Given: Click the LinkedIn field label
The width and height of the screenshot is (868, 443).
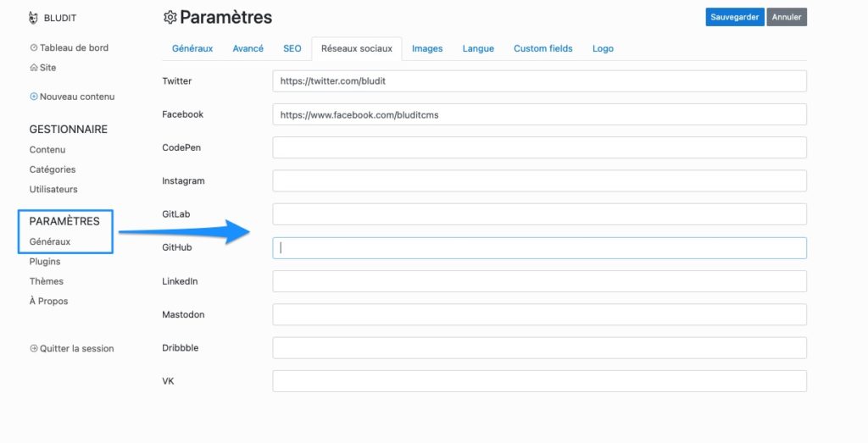Looking at the screenshot, I should pos(180,281).
